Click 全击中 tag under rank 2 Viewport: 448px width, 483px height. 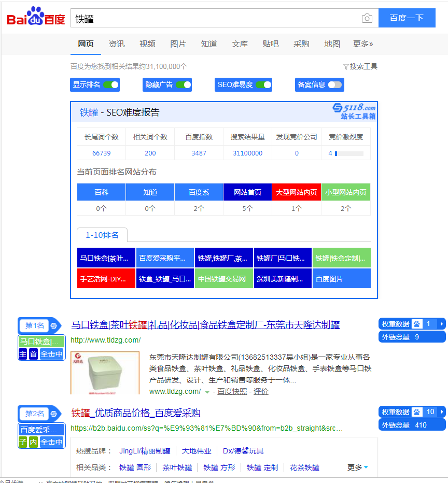tap(51, 442)
